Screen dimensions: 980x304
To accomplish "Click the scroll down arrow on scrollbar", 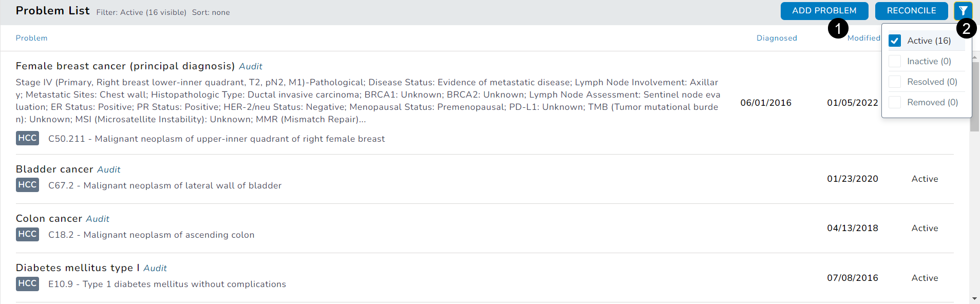I will (x=974, y=298).
